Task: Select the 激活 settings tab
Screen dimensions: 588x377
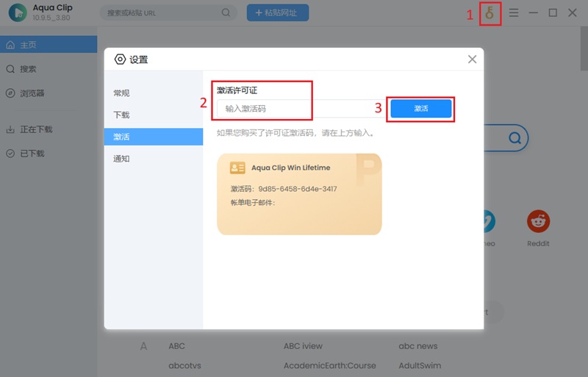Action: [x=154, y=137]
